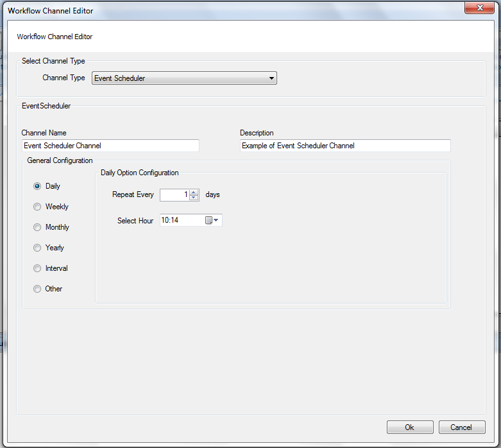Click the Daily Option Configuration label
Image resolution: width=501 pixels, height=448 pixels.
click(x=140, y=173)
